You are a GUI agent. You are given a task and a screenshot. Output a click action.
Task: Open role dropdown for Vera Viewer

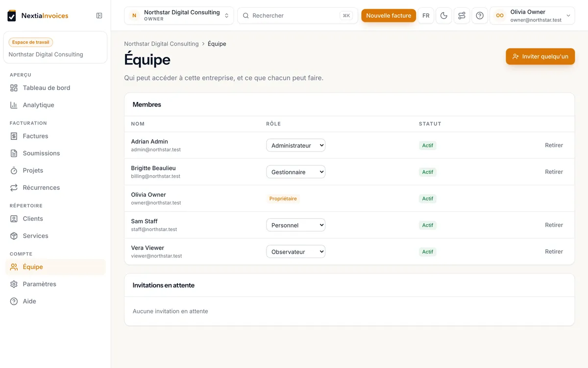(x=295, y=252)
